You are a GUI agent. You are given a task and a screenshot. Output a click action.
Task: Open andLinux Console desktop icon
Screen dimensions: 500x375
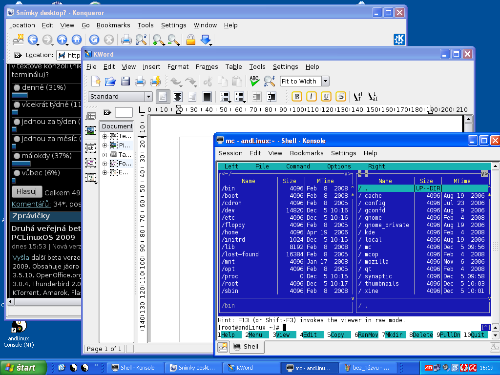19,334
